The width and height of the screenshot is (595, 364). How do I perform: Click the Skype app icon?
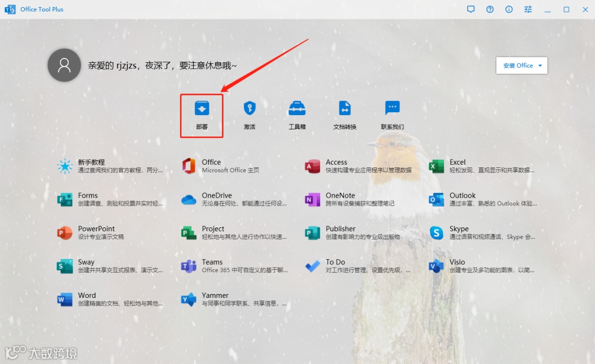point(436,233)
